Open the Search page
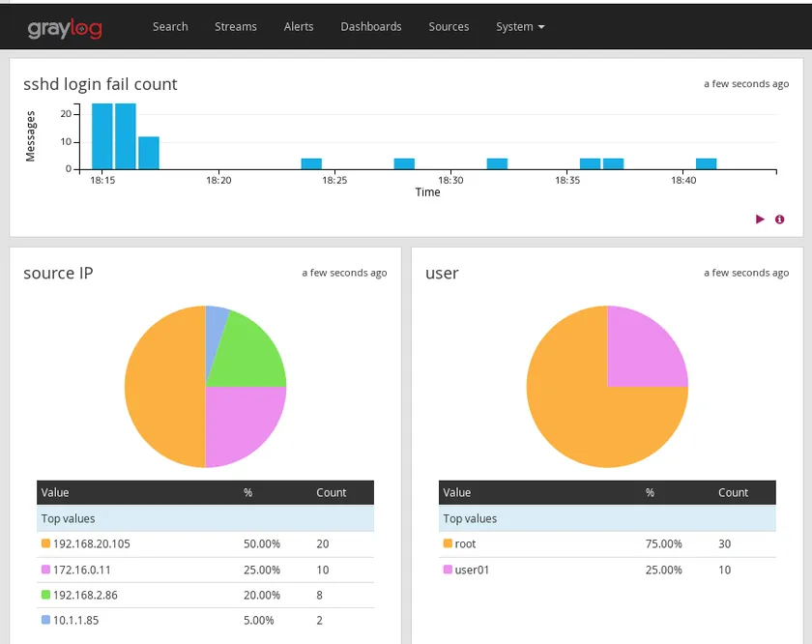 point(170,27)
